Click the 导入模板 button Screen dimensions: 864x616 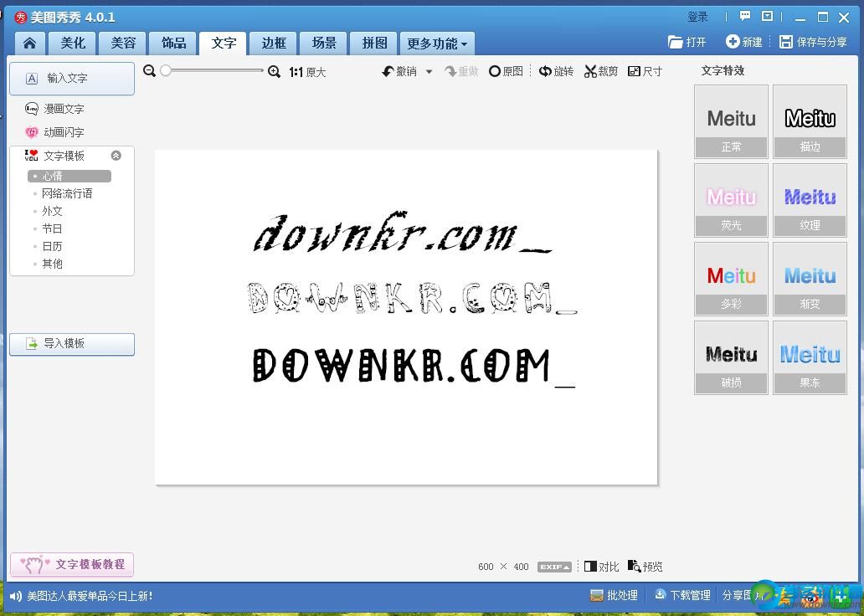(72, 344)
